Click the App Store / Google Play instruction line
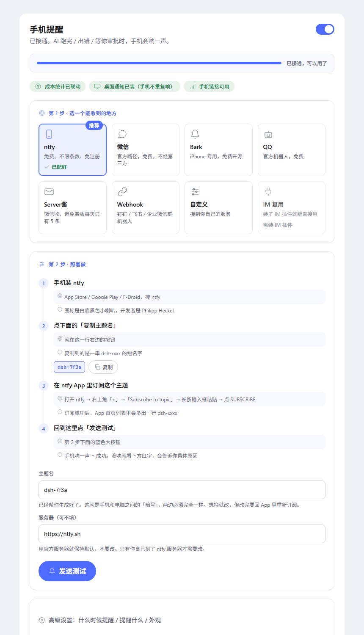The image size is (364, 635). tap(190, 297)
